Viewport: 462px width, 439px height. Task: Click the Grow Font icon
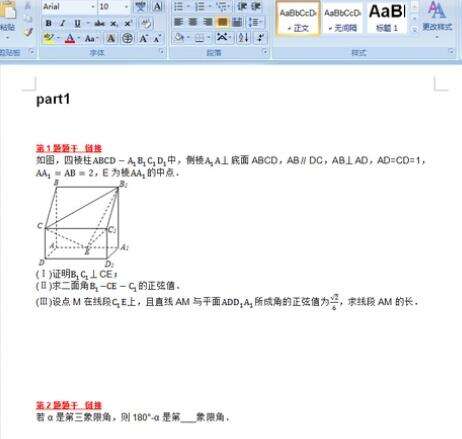pos(144,38)
